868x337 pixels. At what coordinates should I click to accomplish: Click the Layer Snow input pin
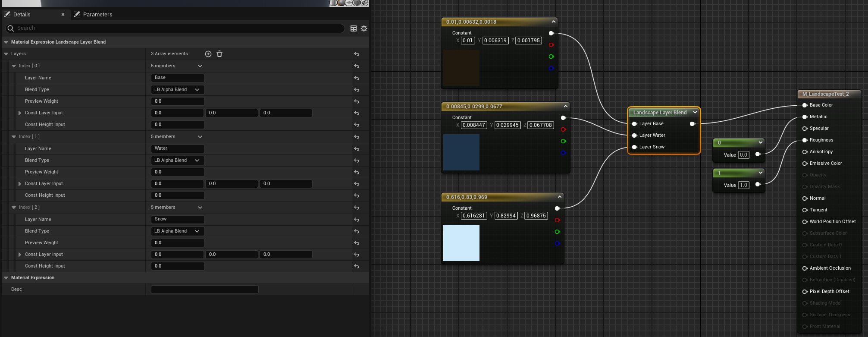[x=635, y=147]
